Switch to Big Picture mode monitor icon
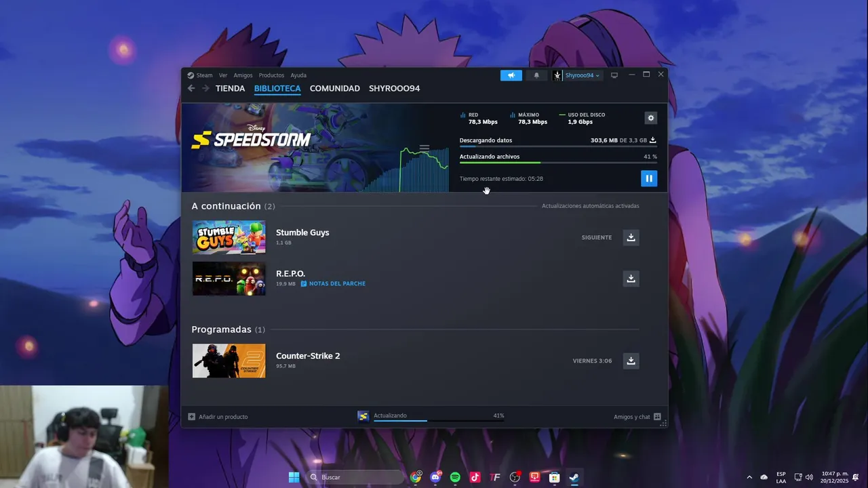 614,75
